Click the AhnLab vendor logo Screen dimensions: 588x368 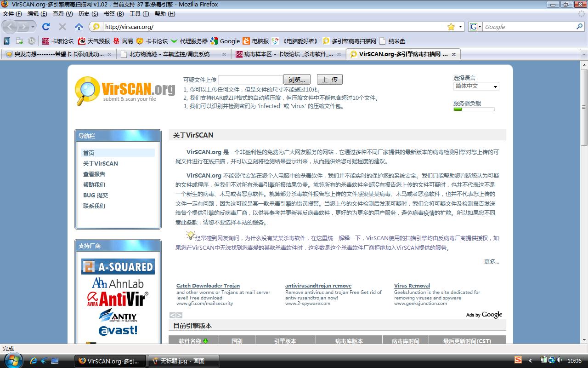click(118, 282)
